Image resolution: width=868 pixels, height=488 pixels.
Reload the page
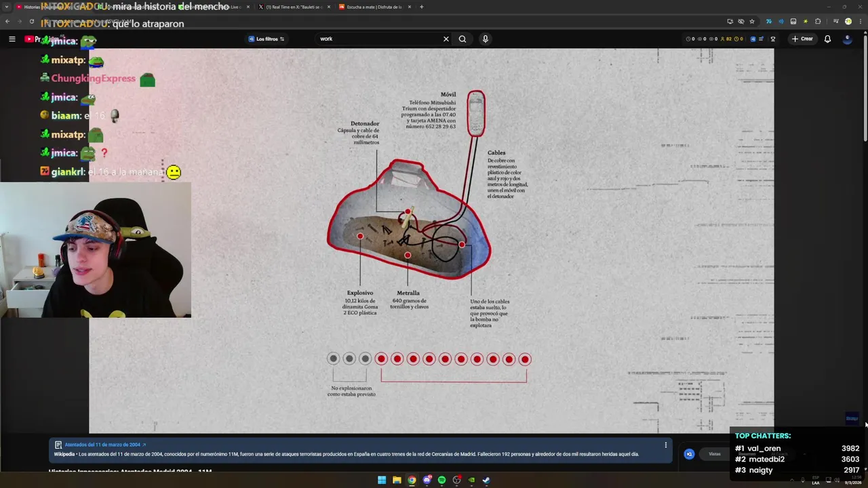point(31,22)
